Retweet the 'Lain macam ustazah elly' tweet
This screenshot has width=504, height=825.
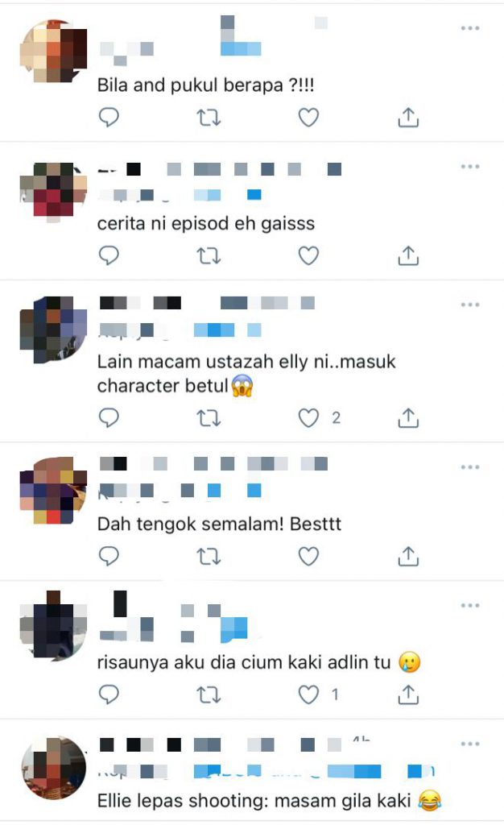tap(209, 419)
